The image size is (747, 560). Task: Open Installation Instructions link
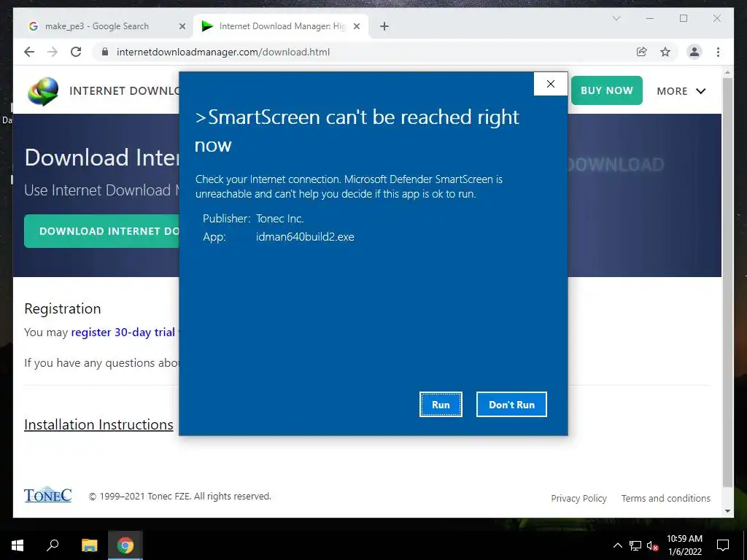98,424
